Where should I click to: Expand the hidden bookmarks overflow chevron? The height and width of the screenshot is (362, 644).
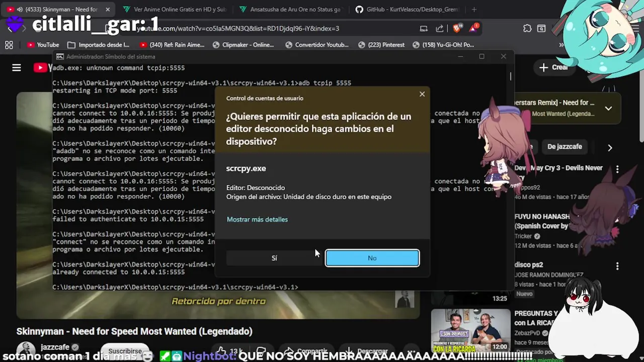tap(561, 45)
